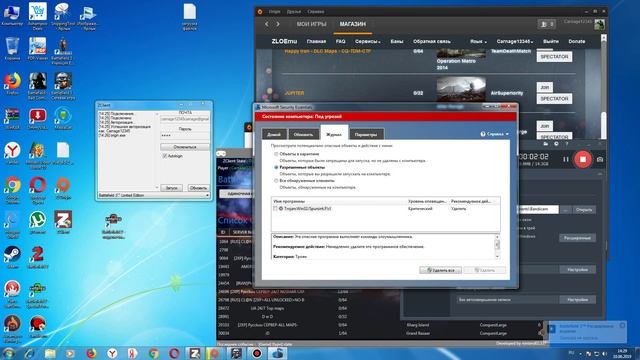
Task: Open the Баны page on ZLOEmu
Action: (x=396, y=41)
